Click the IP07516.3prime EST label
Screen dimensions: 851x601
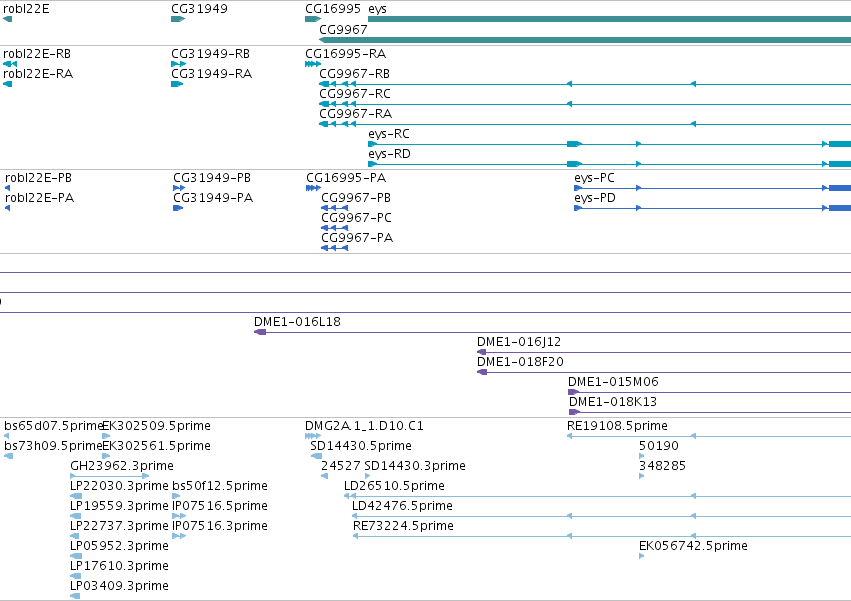pyautogui.click(x=220, y=527)
